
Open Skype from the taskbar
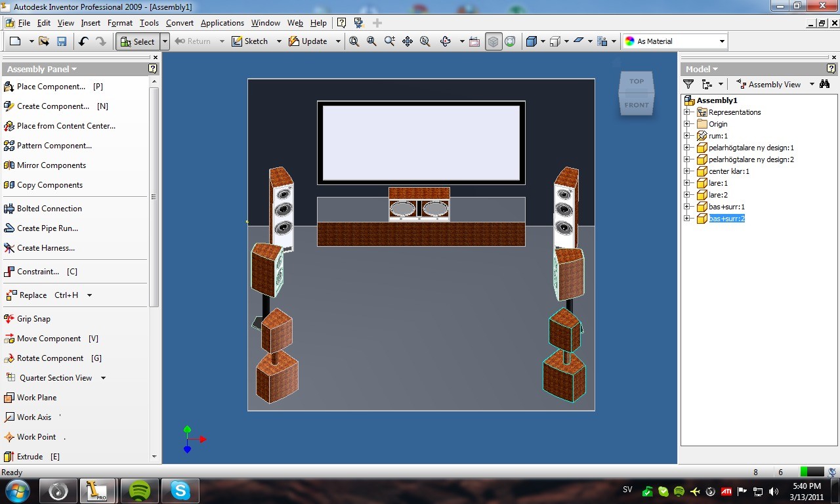[180, 490]
